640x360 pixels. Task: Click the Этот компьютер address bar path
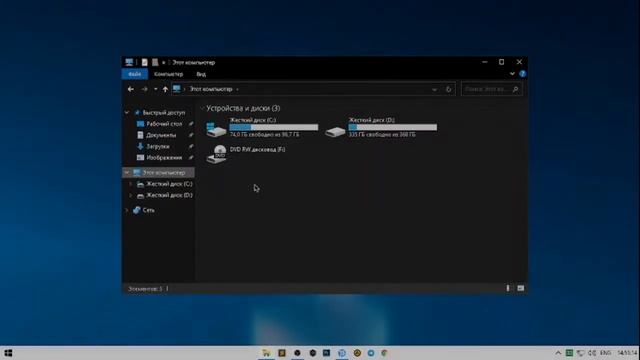[x=211, y=89]
